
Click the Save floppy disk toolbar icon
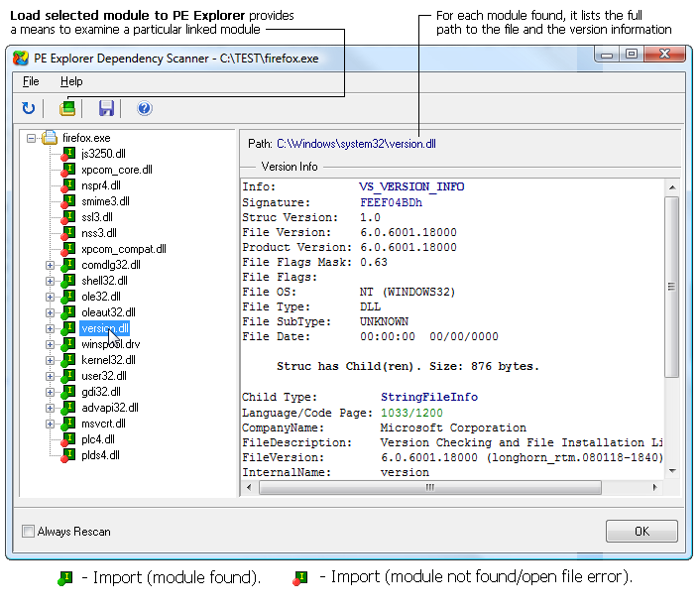pyautogui.click(x=106, y=108)
